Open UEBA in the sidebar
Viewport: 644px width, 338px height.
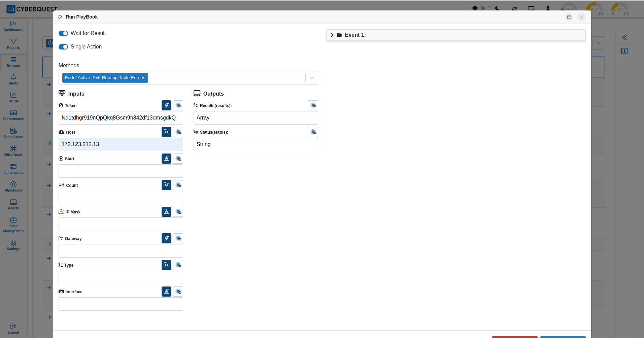[13, 98]
